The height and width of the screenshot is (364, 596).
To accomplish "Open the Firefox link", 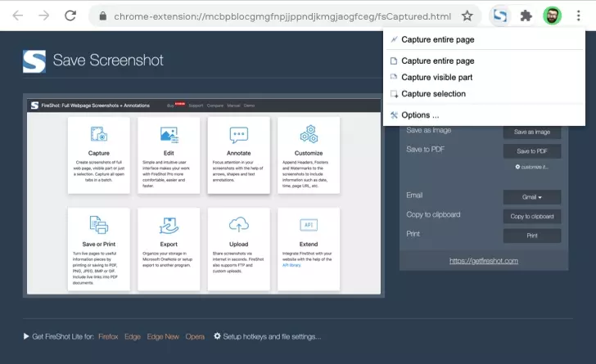I will pos(108,337).
